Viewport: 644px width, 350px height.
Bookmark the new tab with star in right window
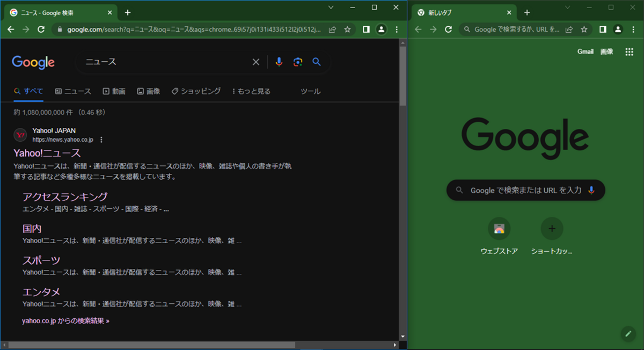[584, 30]
